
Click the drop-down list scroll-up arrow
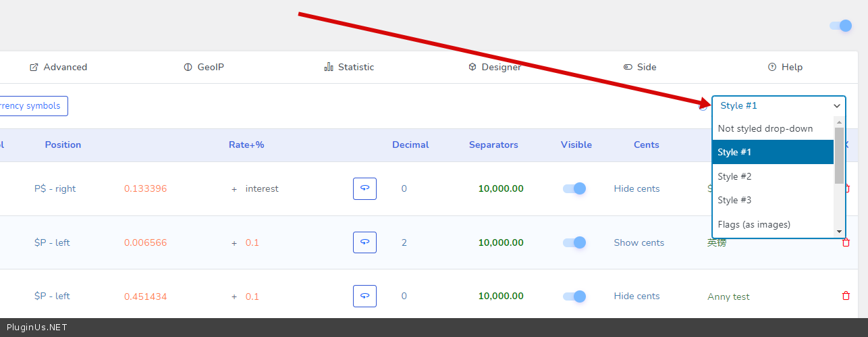pos(840,122)
